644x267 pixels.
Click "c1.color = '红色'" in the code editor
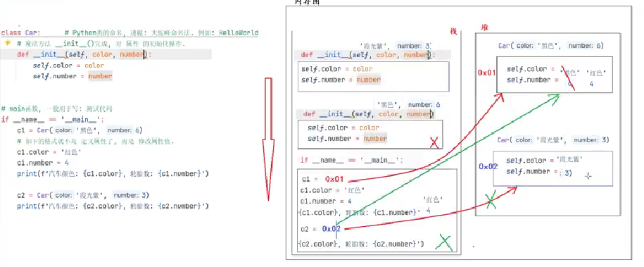click(49, 152)
